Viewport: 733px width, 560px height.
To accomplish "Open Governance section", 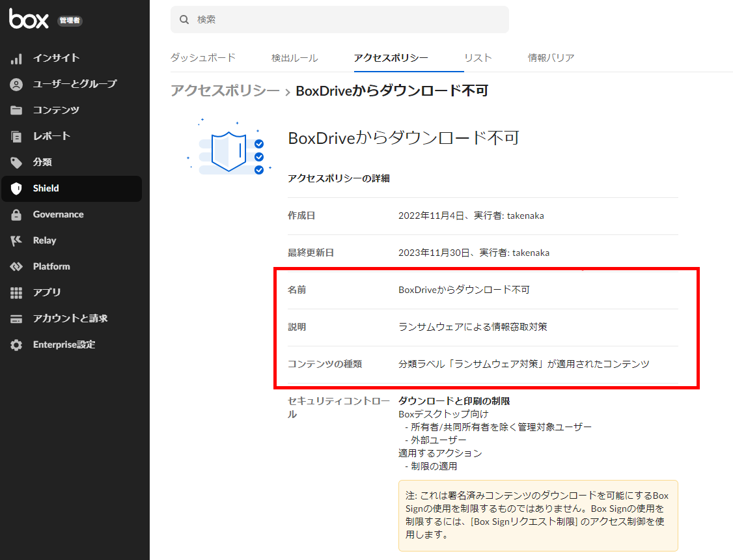I will pyautogui.click(x=72, y=214).
